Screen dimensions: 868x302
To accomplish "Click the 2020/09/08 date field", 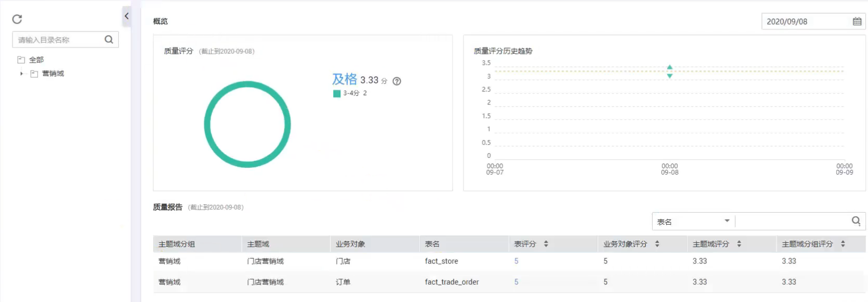I will coord(805,21).
